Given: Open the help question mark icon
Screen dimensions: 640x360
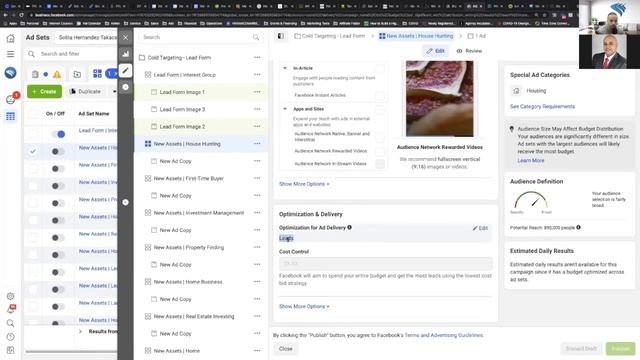Looking at the screenshot, I should (11, 337).
